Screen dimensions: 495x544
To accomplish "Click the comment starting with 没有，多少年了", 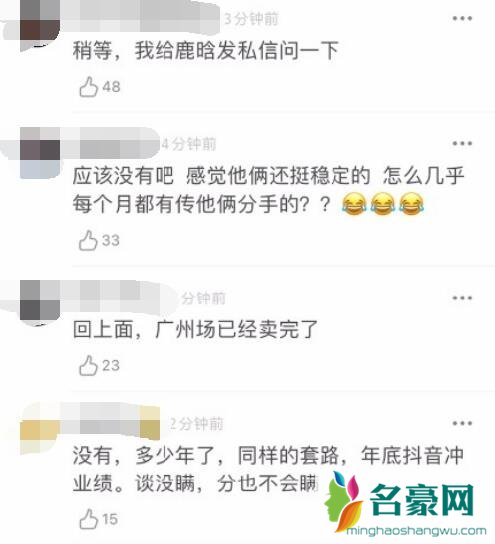I will pyautogui.click(x=268, y=469).
